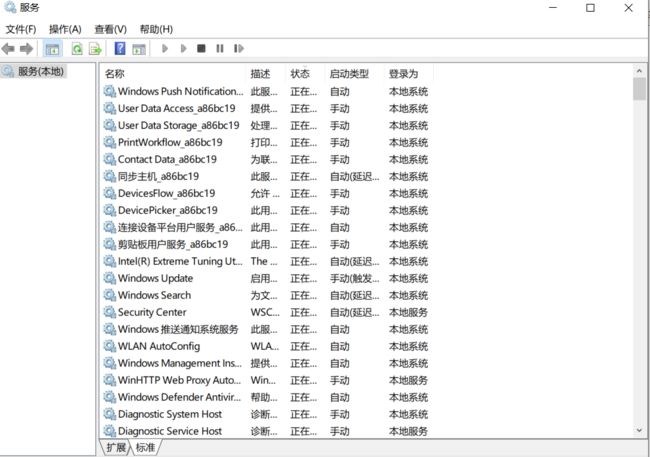Click the gear icon for PrintWorkflow_a86bc19
650x457 pixels.
[109, 142]
